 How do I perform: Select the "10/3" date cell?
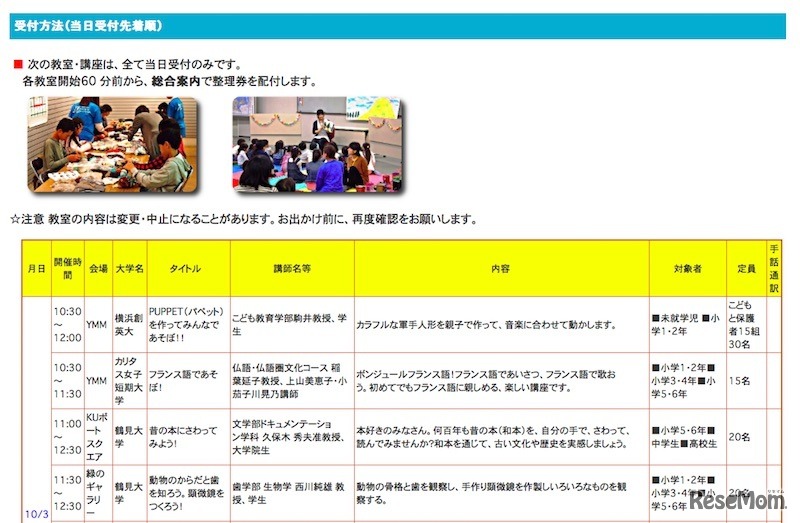coord(37,514)
